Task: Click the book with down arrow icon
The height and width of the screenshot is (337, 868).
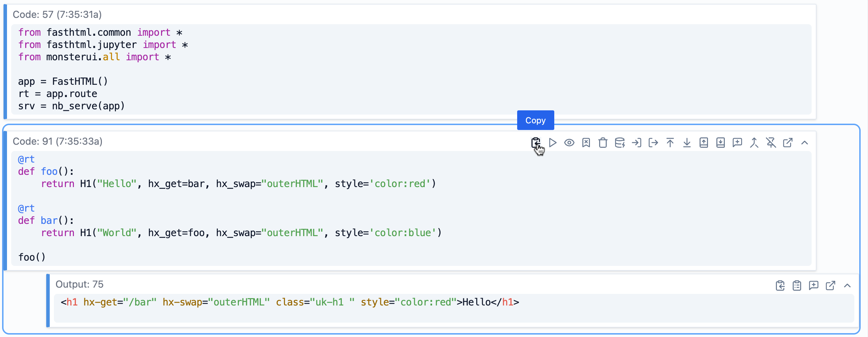Action: pyautogui.click(x=720, y=143)
